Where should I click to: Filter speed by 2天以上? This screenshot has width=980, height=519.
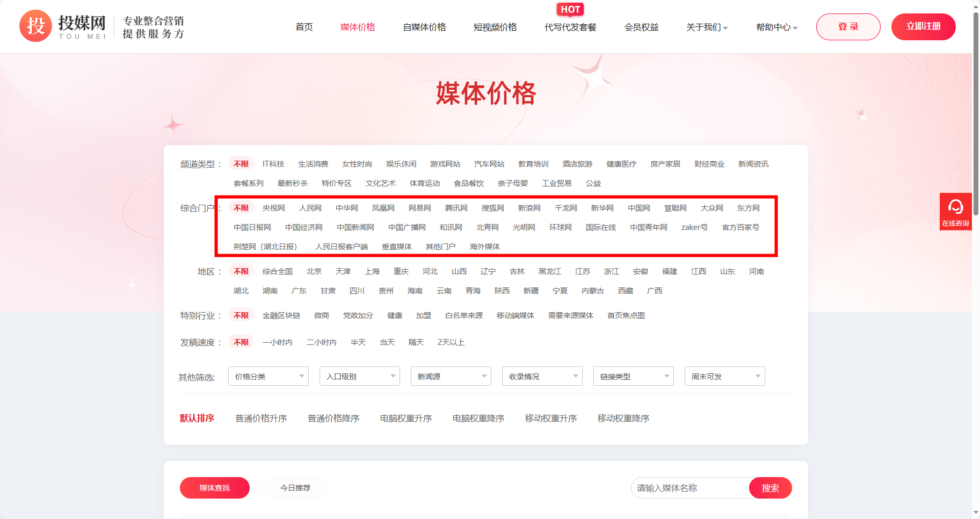[x=451, y=342]
